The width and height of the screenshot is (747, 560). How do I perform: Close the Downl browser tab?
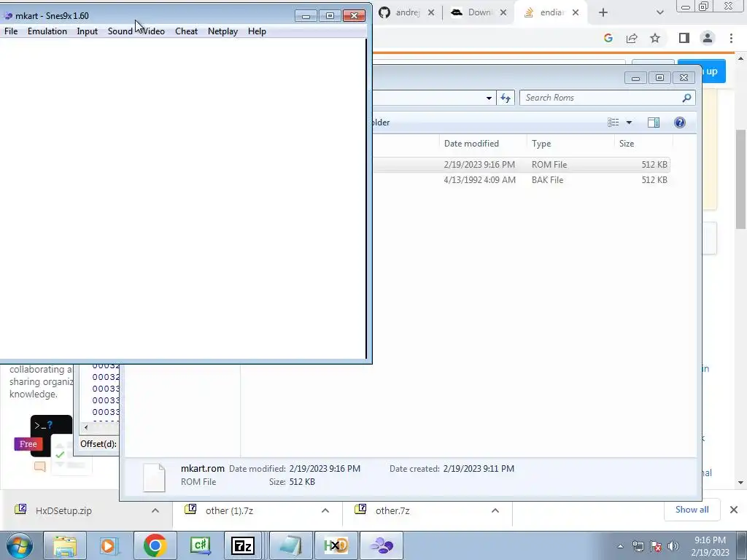click(503, 13)
